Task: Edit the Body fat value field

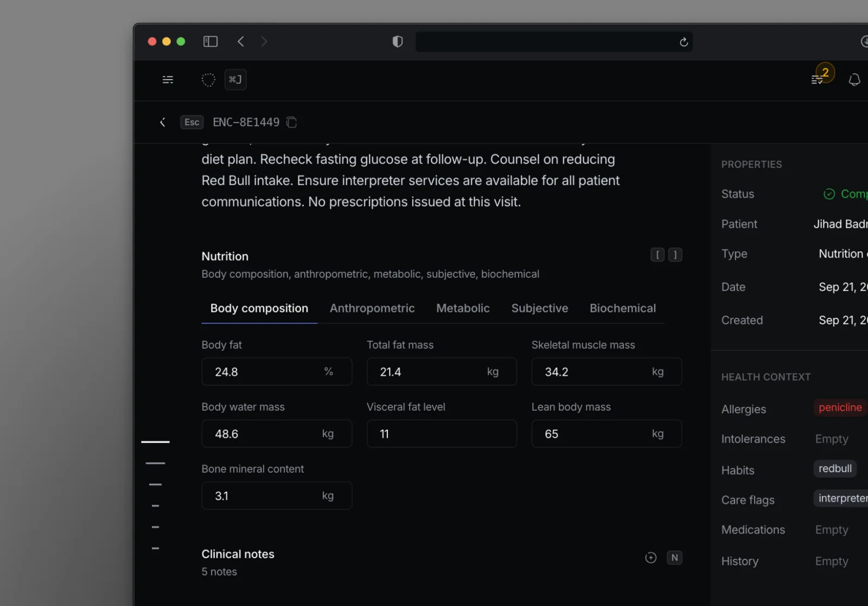Action: point(277,372)
